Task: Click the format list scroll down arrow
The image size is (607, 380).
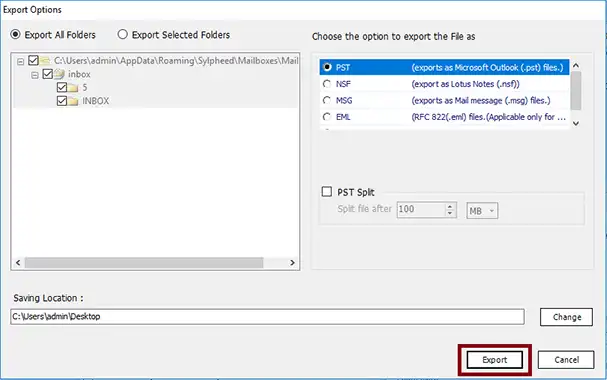Action: pyautogui.click(x=576, y=123)
